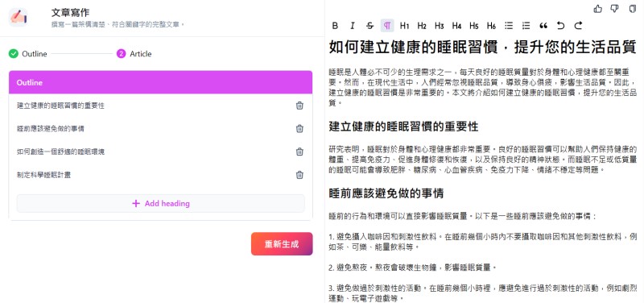Insert a bullet list
The image size is (644, 303).
point(509,26)
